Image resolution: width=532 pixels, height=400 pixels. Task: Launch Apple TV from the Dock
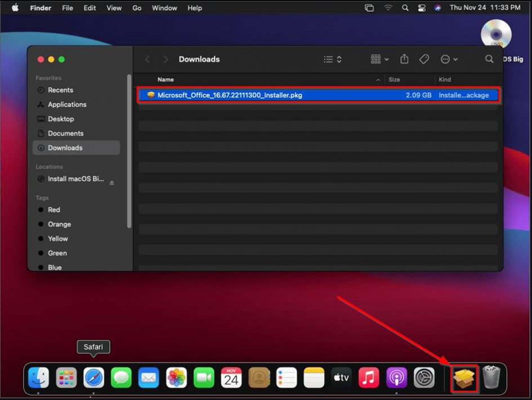click(341, 377)
